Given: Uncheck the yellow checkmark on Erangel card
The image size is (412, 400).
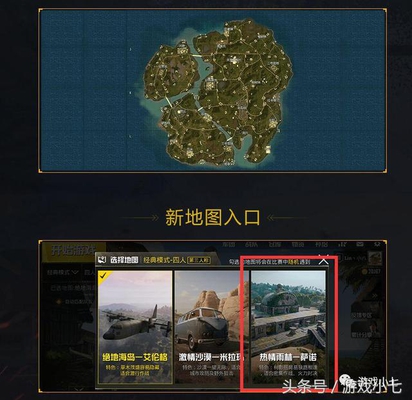Looking at the screenshot, I should coord(103,275).
